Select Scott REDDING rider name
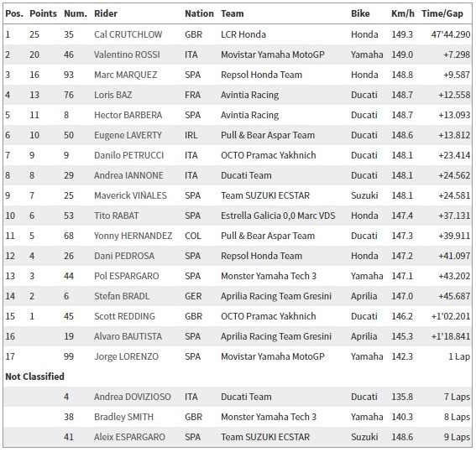This screenshot has height=452, width=476. 124,316
